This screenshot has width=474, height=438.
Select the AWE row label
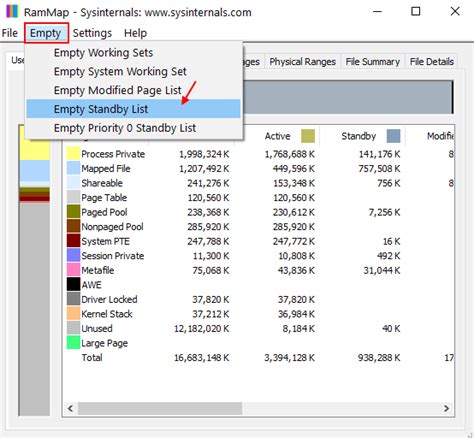click(x=91, y=285)
